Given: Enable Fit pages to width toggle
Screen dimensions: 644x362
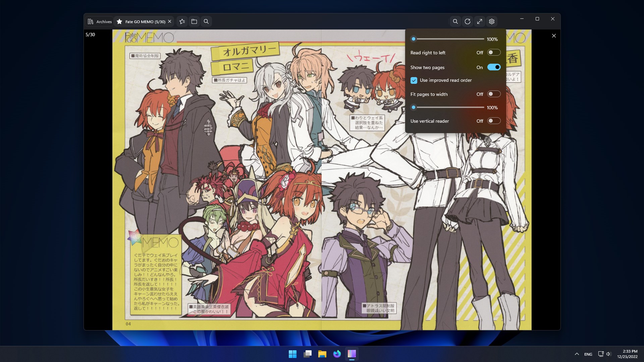Looking at the screenshot, I should tap(494, 94).
